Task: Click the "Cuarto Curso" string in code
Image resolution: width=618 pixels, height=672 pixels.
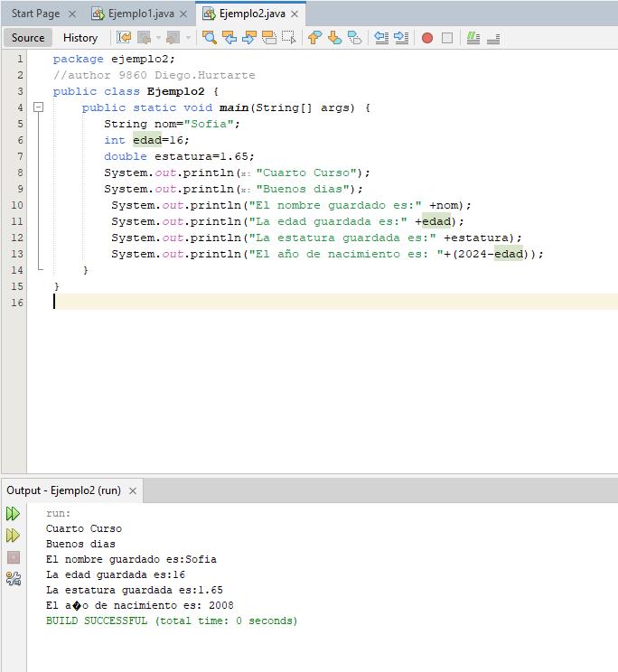Action: click(x=306, y=173)
